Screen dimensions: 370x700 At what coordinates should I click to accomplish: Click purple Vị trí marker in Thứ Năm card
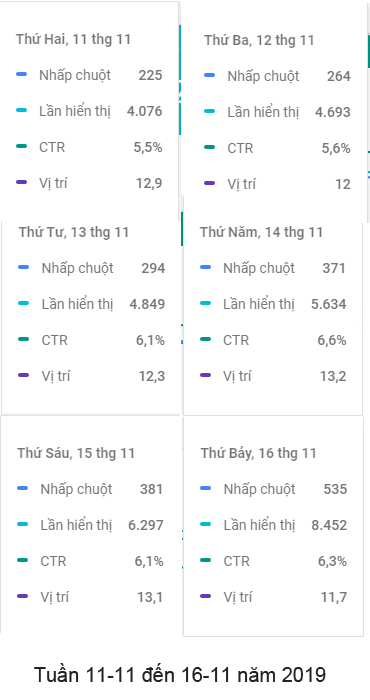pyautogui.click(x=205, y=375)
